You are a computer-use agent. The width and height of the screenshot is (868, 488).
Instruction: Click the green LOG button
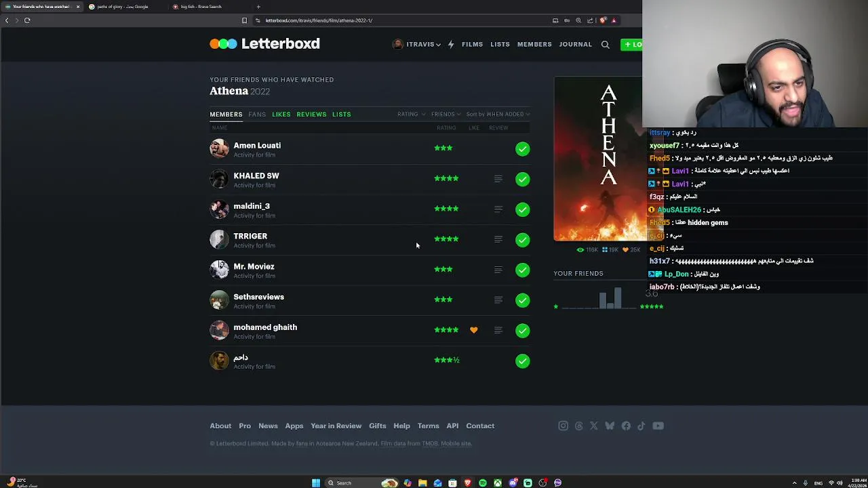(631, 45)
